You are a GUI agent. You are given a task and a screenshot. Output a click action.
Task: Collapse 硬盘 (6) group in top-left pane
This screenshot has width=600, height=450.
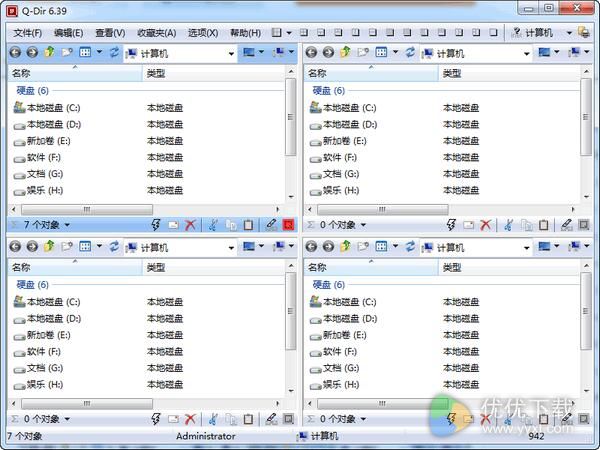(x=33, y=91)
